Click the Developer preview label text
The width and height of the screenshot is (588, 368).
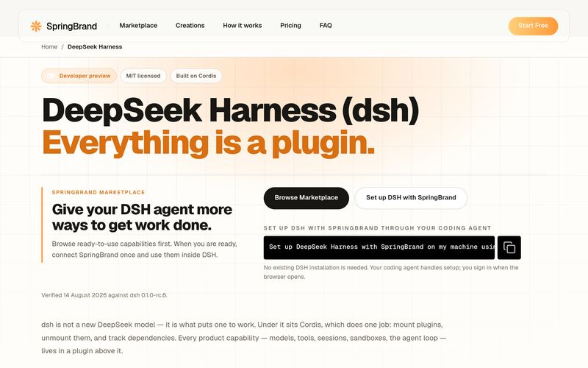(x=85, y=76)
